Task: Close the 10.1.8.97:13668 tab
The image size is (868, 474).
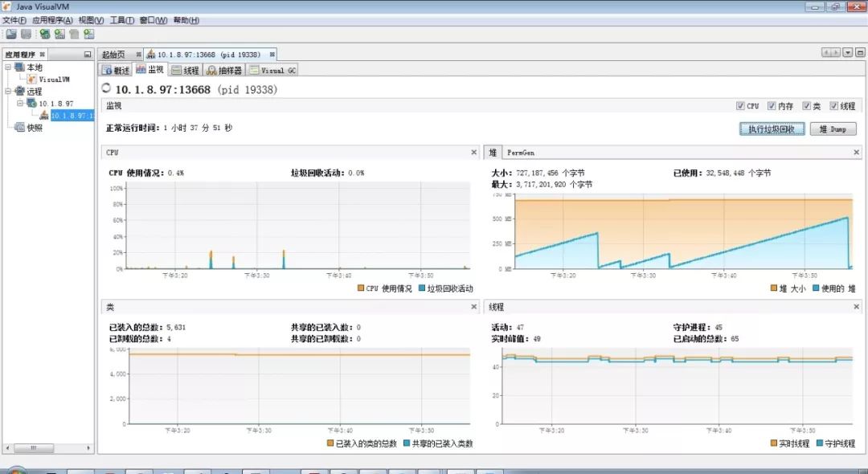Action: tap(272, 55)
